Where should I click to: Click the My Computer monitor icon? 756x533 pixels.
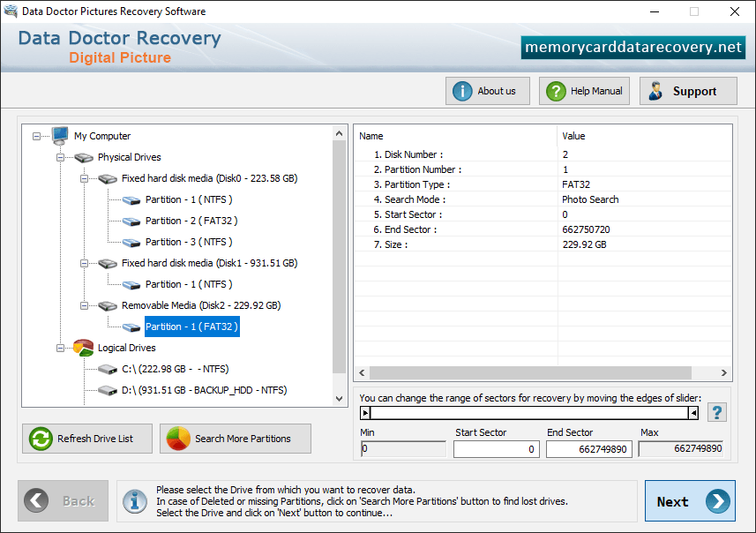click(60, 136)
